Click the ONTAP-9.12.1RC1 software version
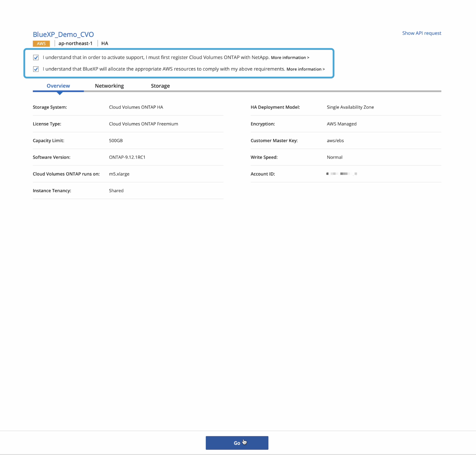The width and height of the screenshot is (476, 455). click(x=127, y=157)
